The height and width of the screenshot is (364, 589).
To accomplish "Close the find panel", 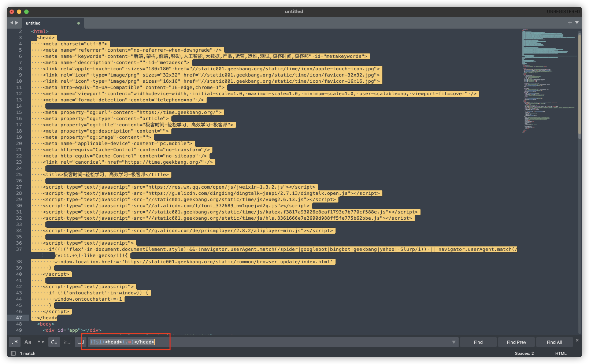I will (x=577, y=340).
